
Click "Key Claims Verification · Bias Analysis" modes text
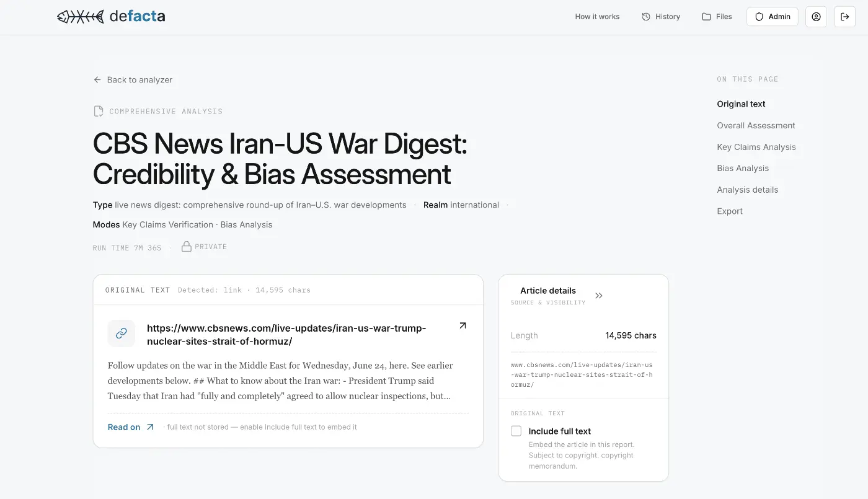[197, 224]
